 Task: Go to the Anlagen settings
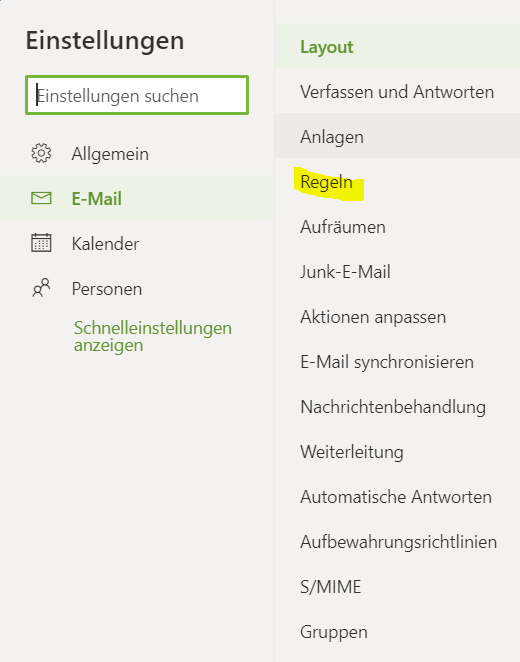point(397,136)
